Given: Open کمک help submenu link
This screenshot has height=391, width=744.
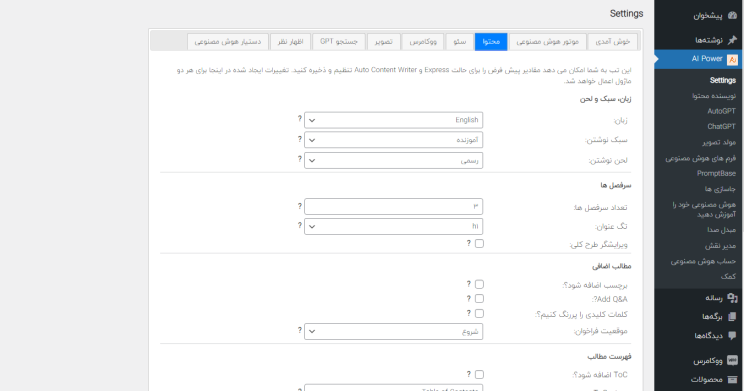Looking at the screenshot, I should click(x=728, y=276).
